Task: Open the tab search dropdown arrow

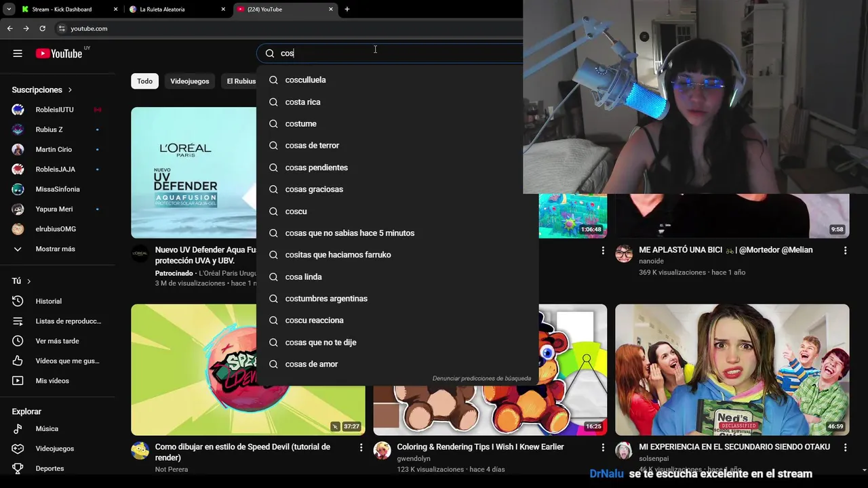Action: 9,9
